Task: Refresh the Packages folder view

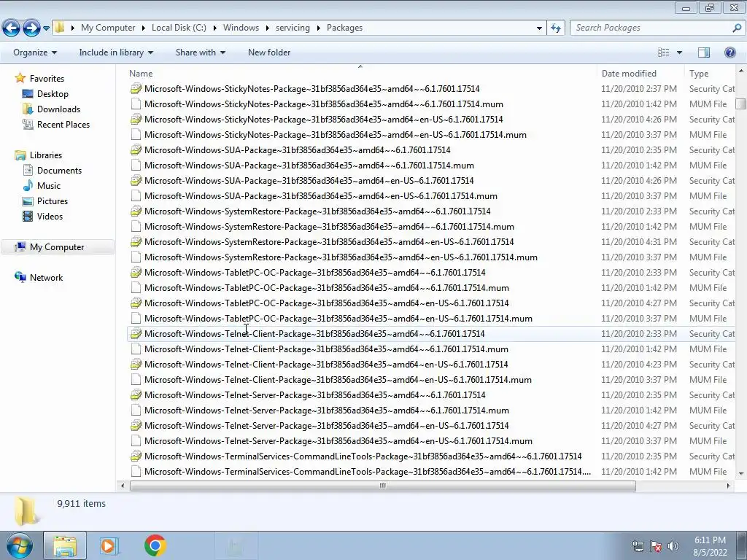Action: tap(555, 28)
